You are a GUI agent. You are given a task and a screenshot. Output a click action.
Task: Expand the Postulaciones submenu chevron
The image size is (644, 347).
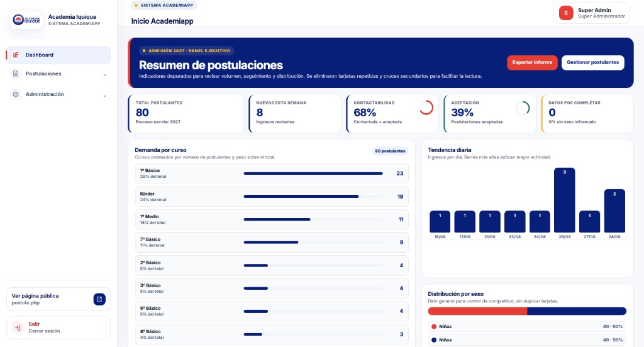point(105,75)
